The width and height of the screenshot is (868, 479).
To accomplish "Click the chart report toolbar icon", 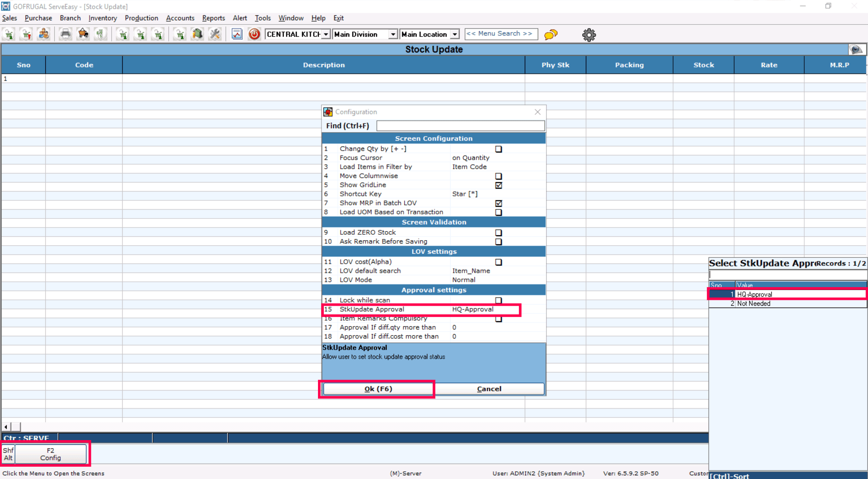I will coord(237,34).
